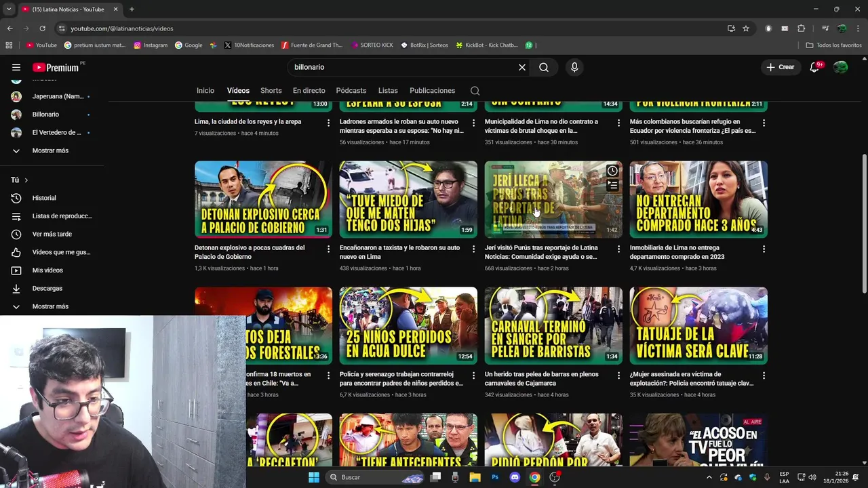
Task: Search within channel using magnifier icon
Action: (x=475, y=91)
